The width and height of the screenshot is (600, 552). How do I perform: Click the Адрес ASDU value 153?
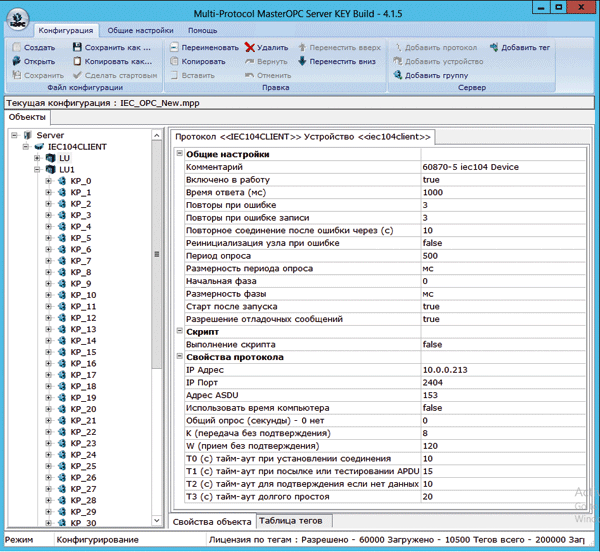[x=503, y=395]
